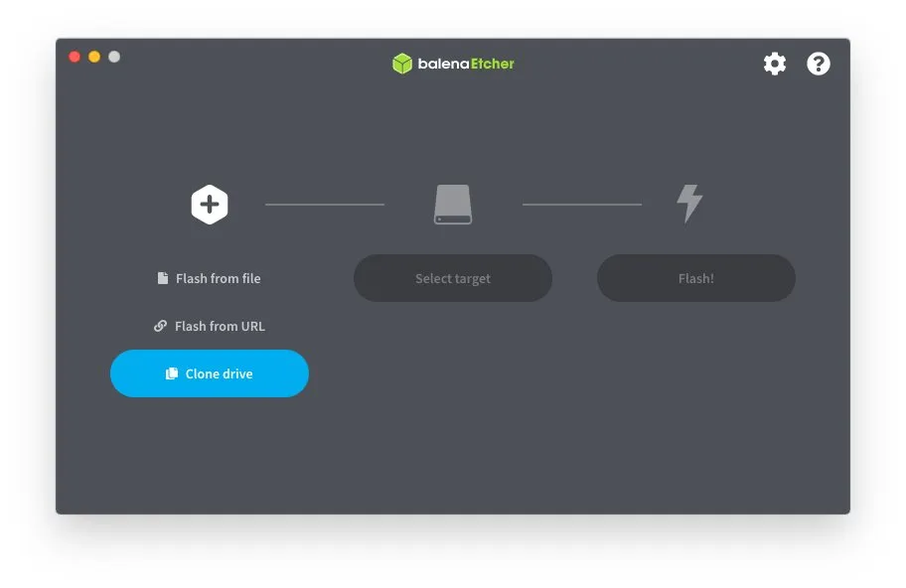
Task: Click the connector line between source and target
Action: tap(325, 205)
